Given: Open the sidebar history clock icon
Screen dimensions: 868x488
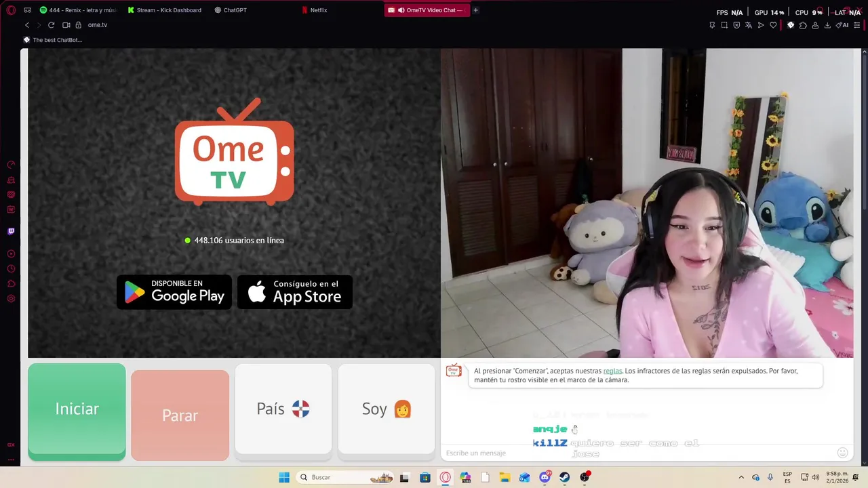Looking at the screenshot, I should click(x=11, y=269).
